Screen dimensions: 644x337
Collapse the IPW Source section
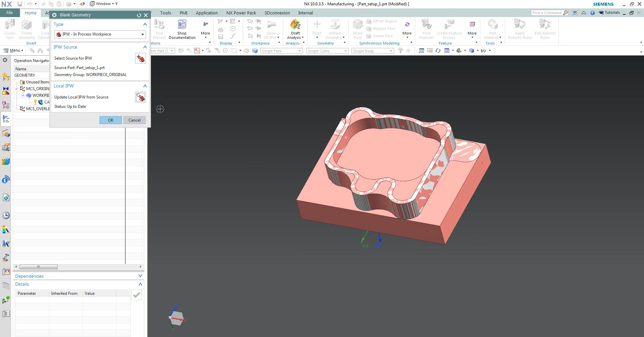145,47
